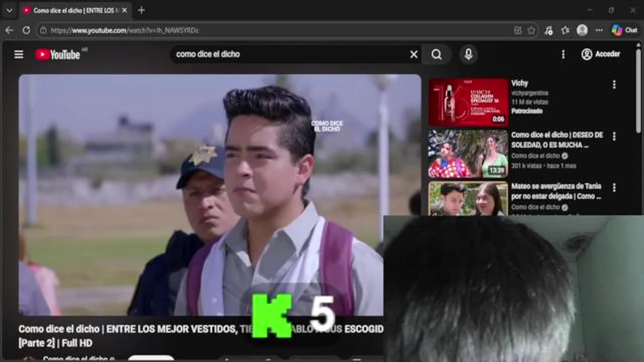
Task: Click the Acceder sign-in button
Action: click(x=601, y=54)
